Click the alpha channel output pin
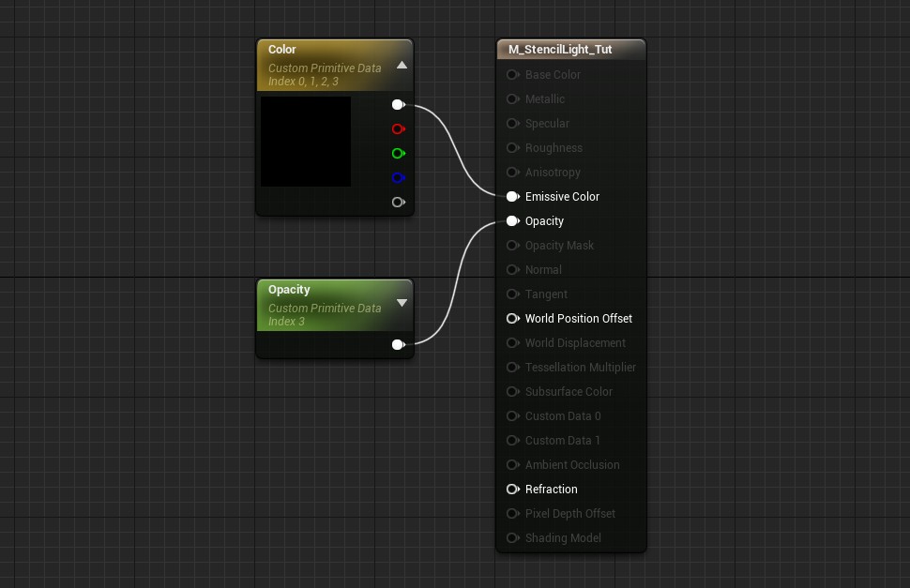Screen dimensions: 910x588 click(398, 203)
